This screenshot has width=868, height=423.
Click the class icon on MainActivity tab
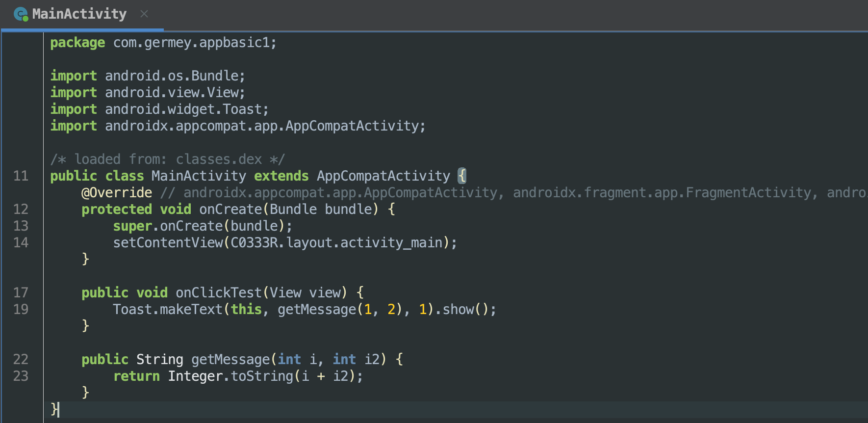[x=21, y=14]
